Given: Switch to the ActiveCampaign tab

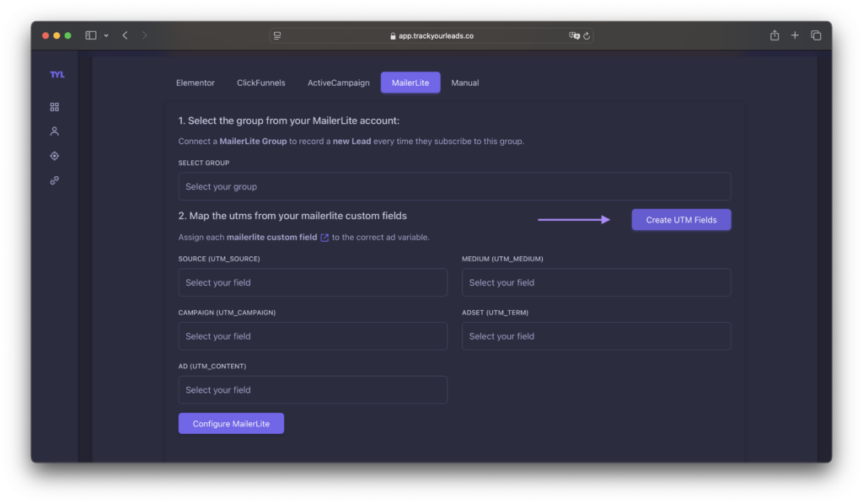Looking at the screenshot, I should (x=339, y=83).
